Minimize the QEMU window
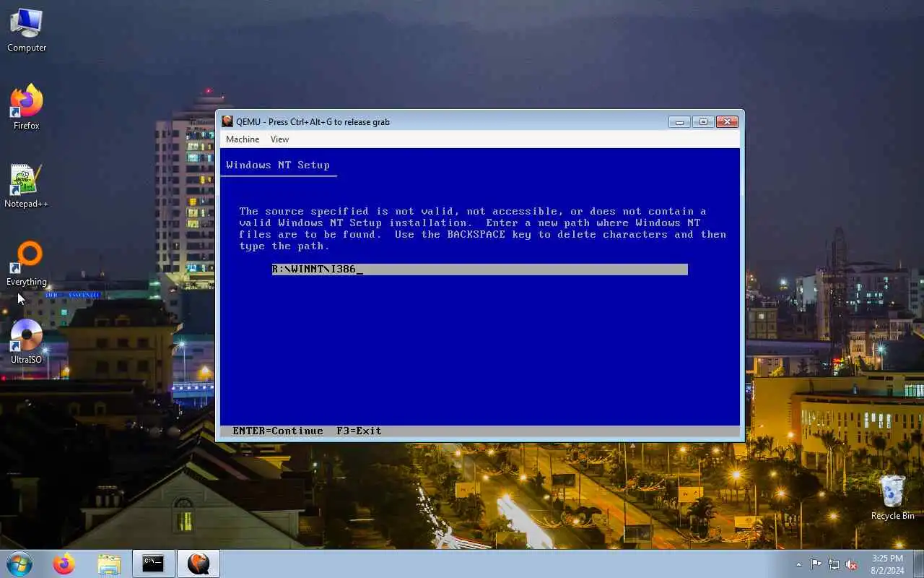Screen dimensions: 924x578 (679, 122)
